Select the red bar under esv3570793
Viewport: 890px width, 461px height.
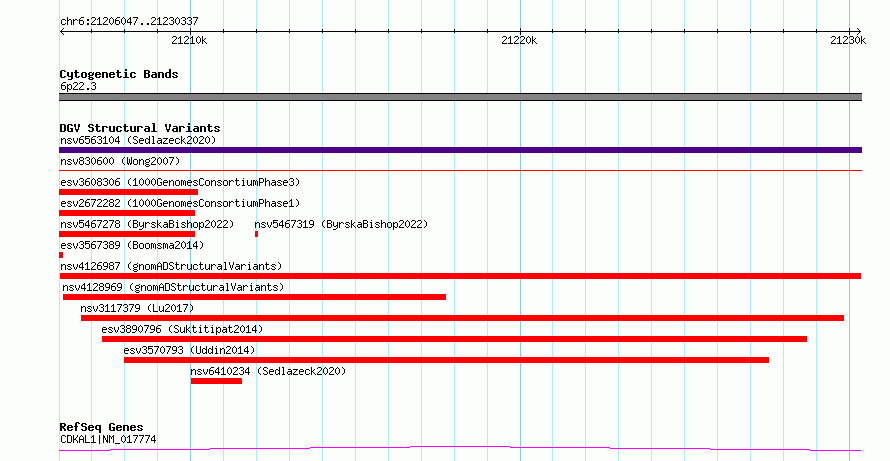click(x=447, y=360)
